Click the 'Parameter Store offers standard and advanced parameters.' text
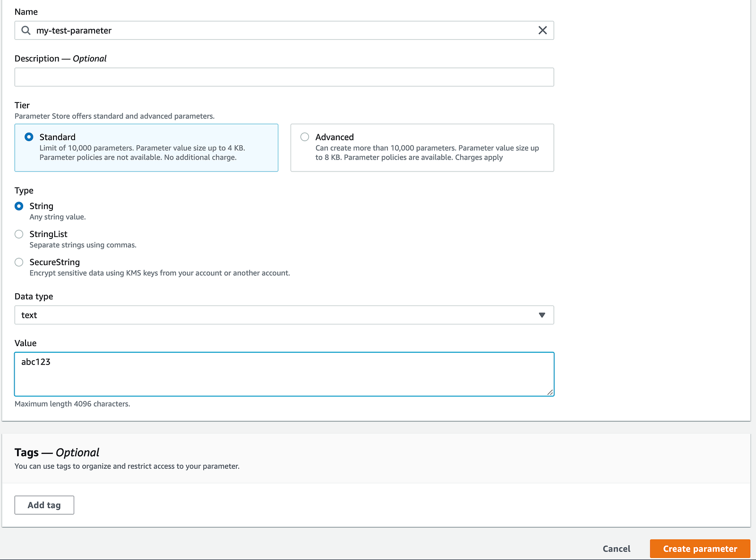 [114, 116]
